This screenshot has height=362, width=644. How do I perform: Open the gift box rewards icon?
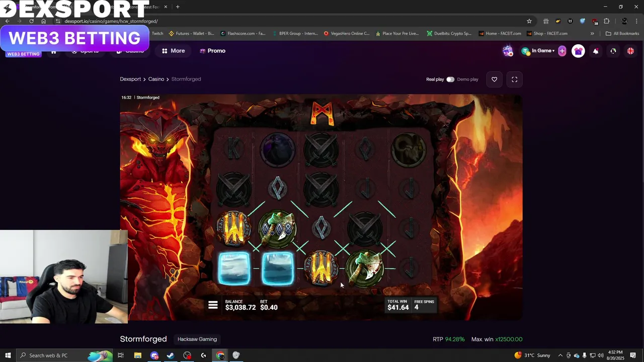[578, 51]
